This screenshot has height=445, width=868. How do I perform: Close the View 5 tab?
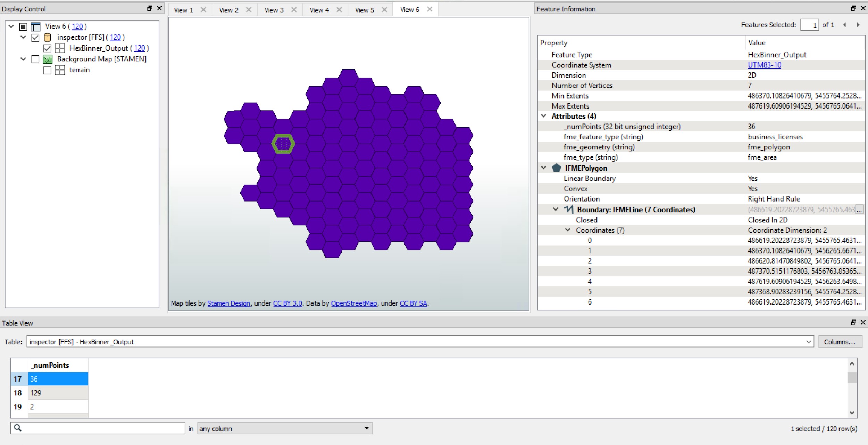384,10
